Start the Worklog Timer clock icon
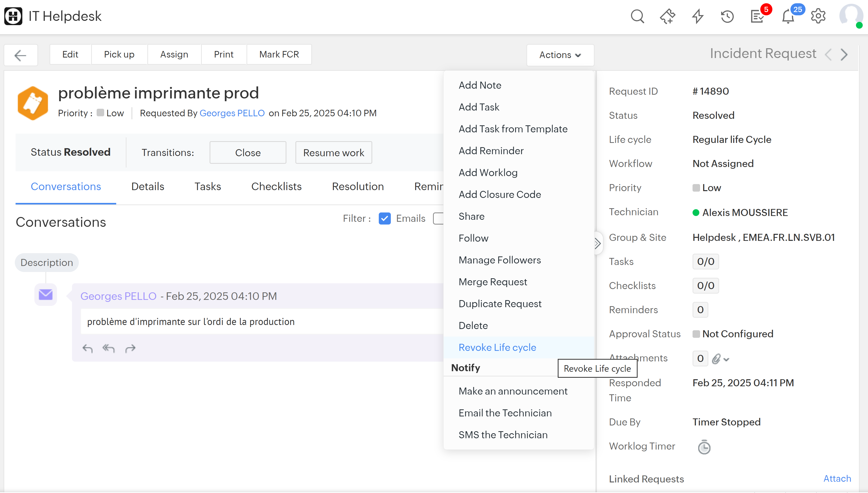 [x=704, y=447]
